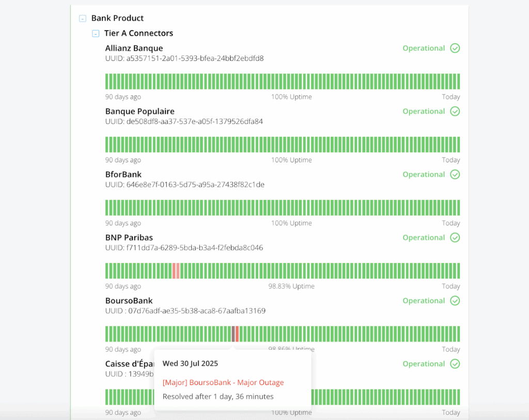Viewport: 529px width, 420px height.
Task: Click the Allianz Banque green uptime bar
Action: [282, 82]
